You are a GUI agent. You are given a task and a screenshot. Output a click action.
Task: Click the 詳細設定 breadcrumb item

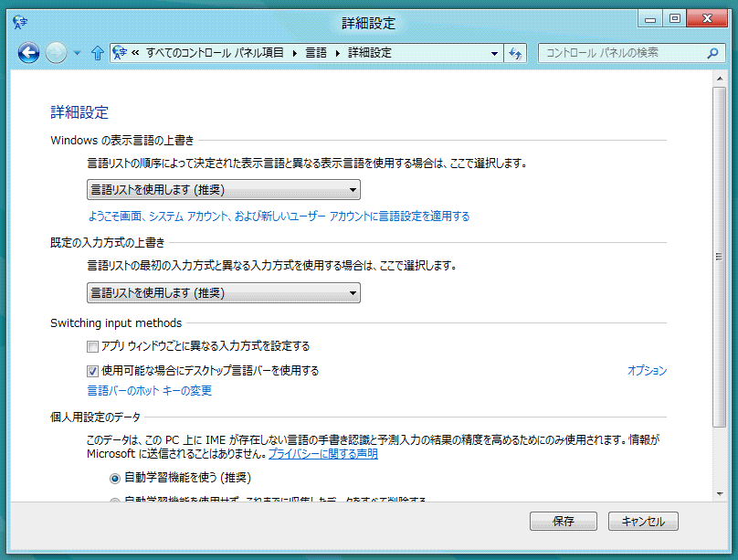370,53
